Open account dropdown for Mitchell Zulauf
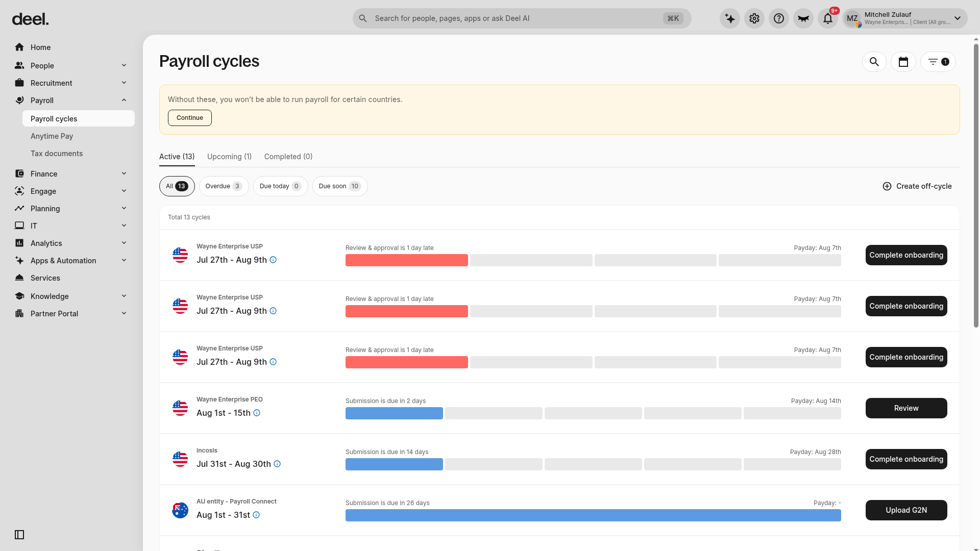Screen dimensions: 980x551 pos(958,19)
